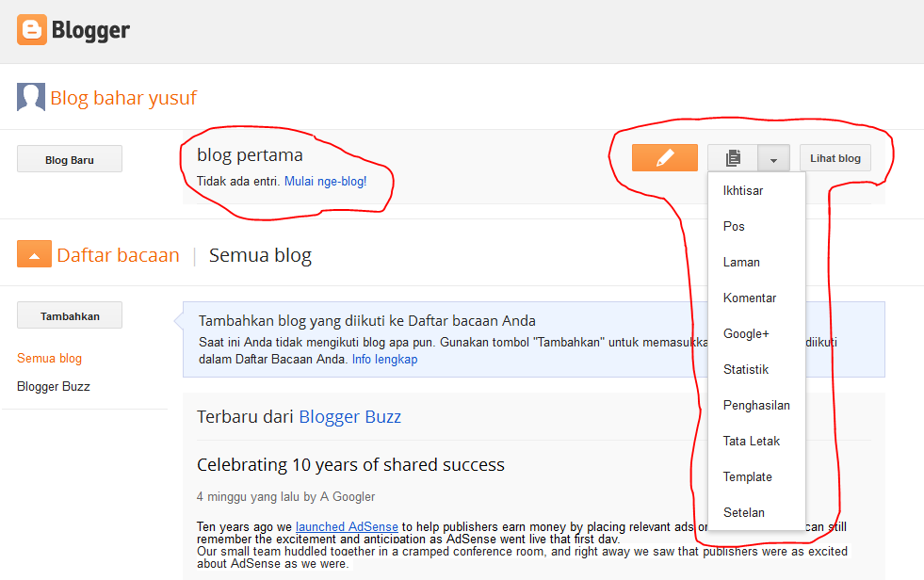Open Blogger Buzz link in Terbaru heading
This screenshot has height=580, width=924.
pyautogui.click(x=350, y=417)
